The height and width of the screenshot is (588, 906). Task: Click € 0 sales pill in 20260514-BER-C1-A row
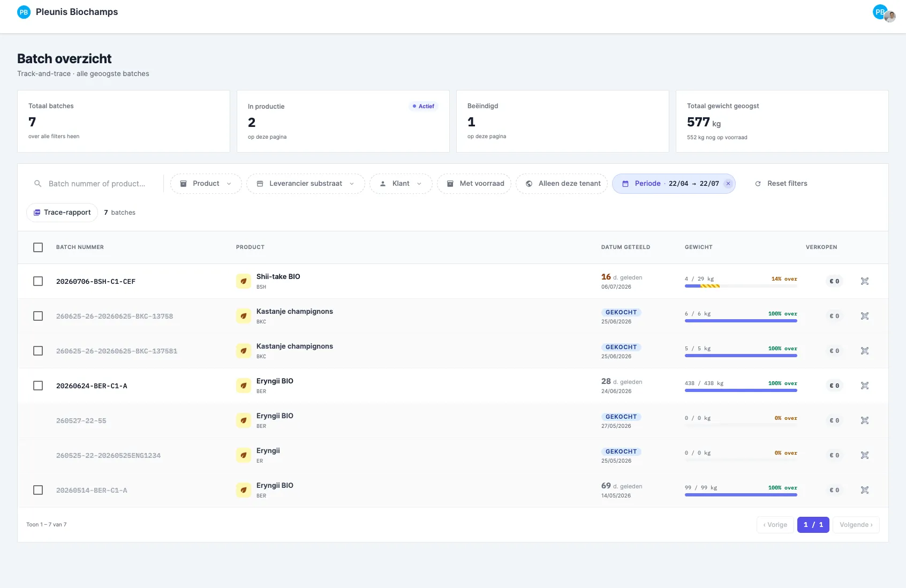pyautogui.click(x=834, y=490)
